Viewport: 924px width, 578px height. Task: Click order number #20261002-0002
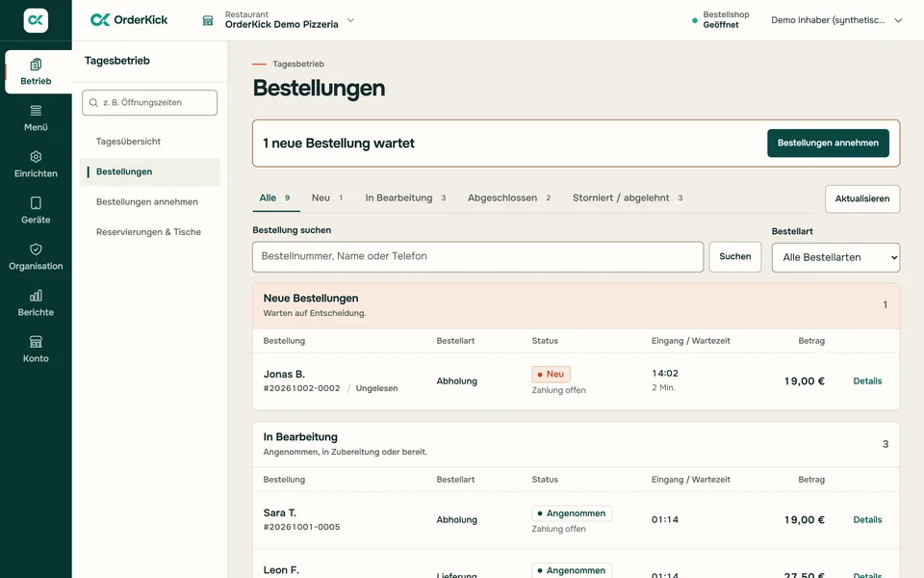click(301, 388)
